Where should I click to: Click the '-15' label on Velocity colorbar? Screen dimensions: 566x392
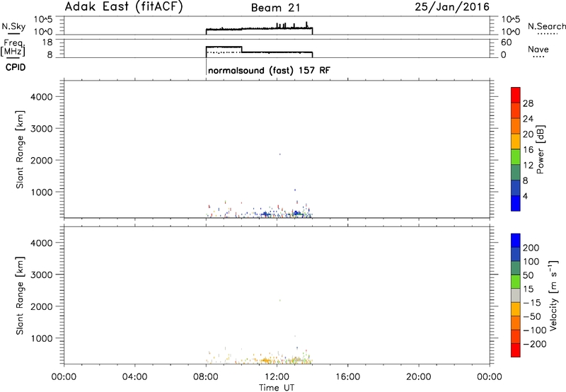coord(532,303)
